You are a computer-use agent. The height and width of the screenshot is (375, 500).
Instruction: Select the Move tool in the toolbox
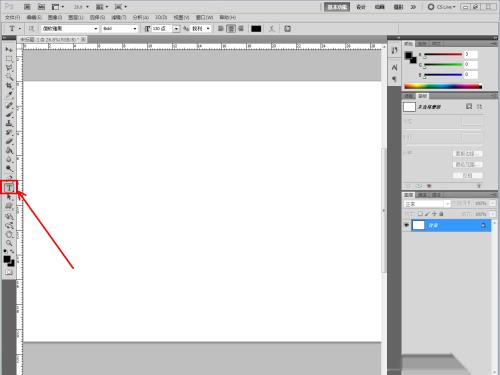point(9,50)
